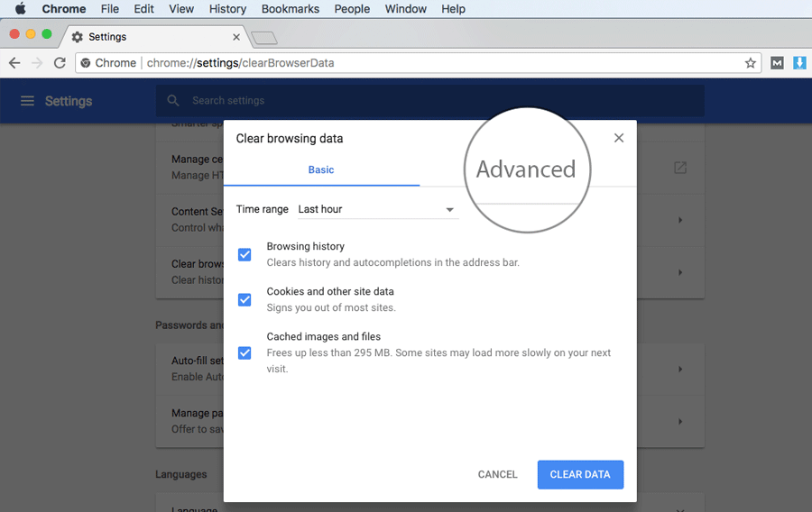Bookmark this page with the star
The height and width of the screenshot is (512, 812).
coord(750,63)
